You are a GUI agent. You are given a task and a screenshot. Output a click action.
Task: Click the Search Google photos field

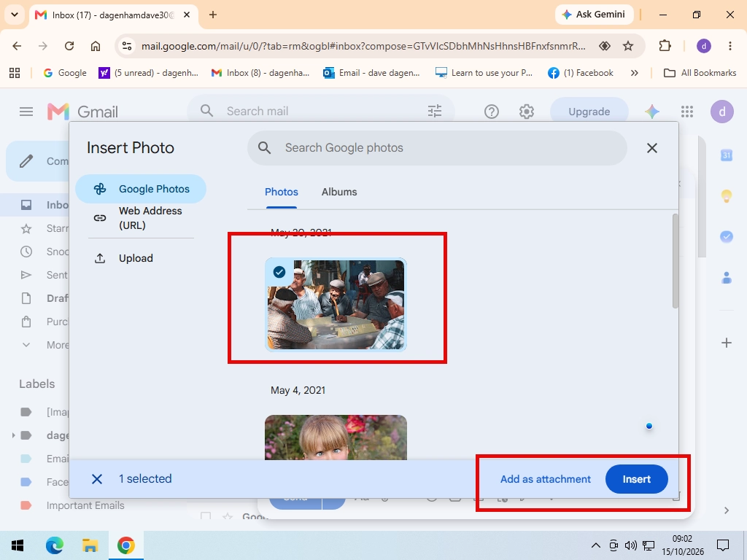click(x=437, y=147)
